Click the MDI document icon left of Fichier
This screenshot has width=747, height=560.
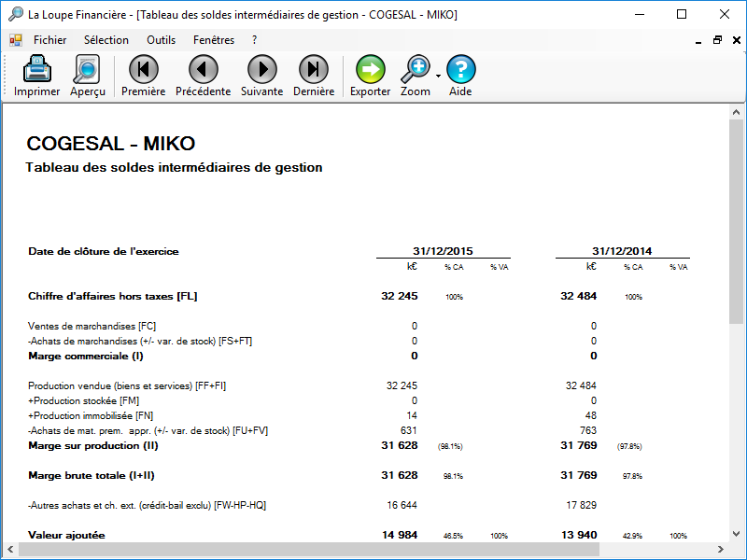(x=16, y=40)
